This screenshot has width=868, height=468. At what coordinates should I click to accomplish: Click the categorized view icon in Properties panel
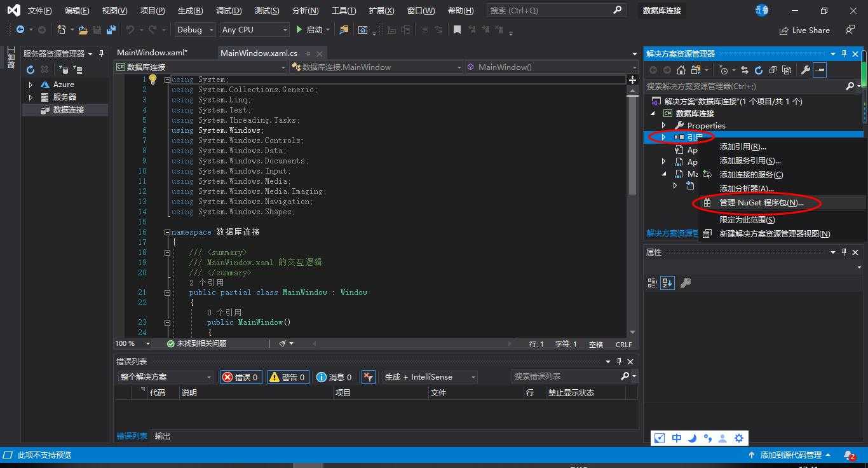click(x=653, y=283)
